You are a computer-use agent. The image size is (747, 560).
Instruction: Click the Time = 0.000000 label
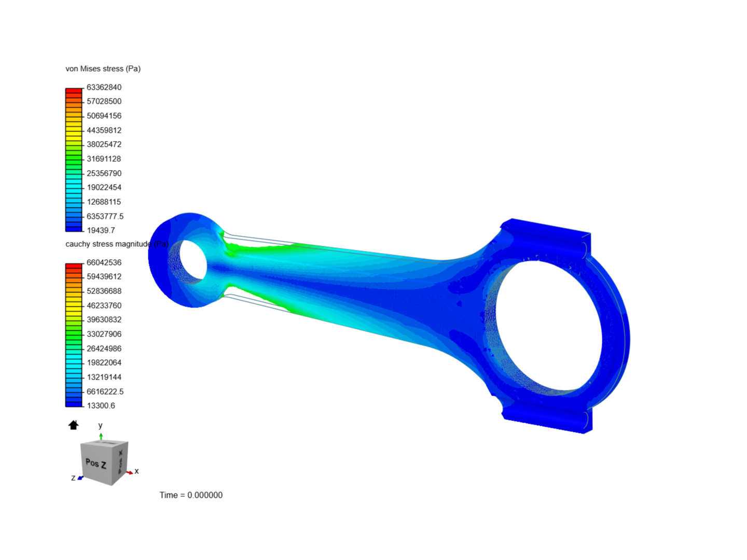(191, 495)
